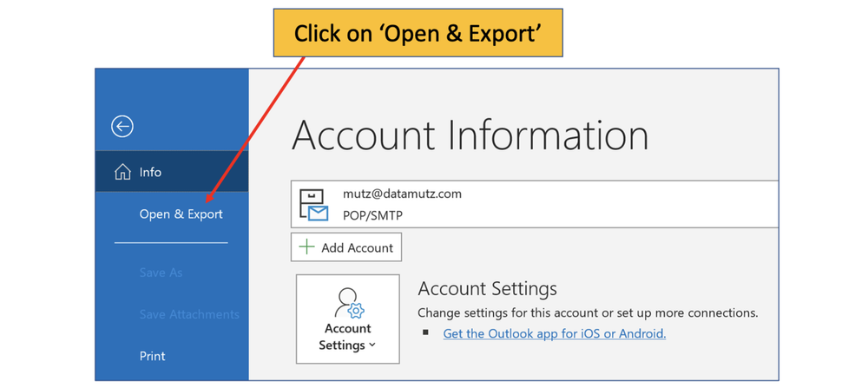Select Open & Export in sidebar
Image resolution: width=868 pixels, height=388 pixels.
click(181, 214)
